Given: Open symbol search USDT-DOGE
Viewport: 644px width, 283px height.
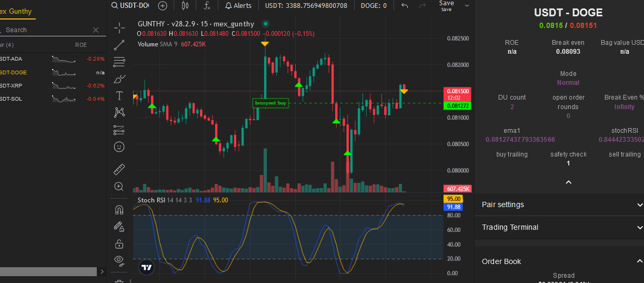Looking at the screenshot, I should point(130,5).
